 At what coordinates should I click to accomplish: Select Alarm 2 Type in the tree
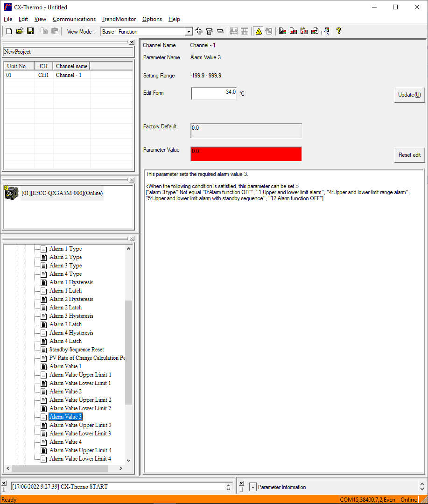point(66,257)
